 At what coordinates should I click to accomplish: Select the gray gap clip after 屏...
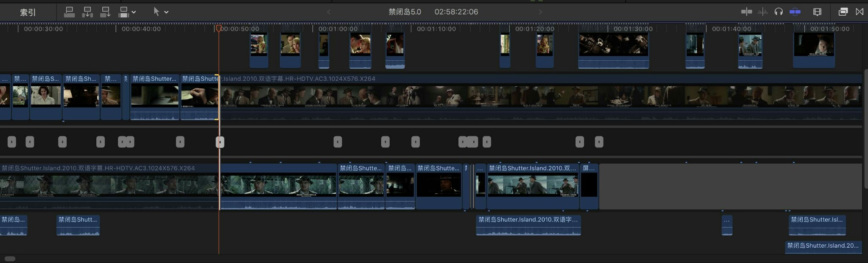(x=730, y=186)
